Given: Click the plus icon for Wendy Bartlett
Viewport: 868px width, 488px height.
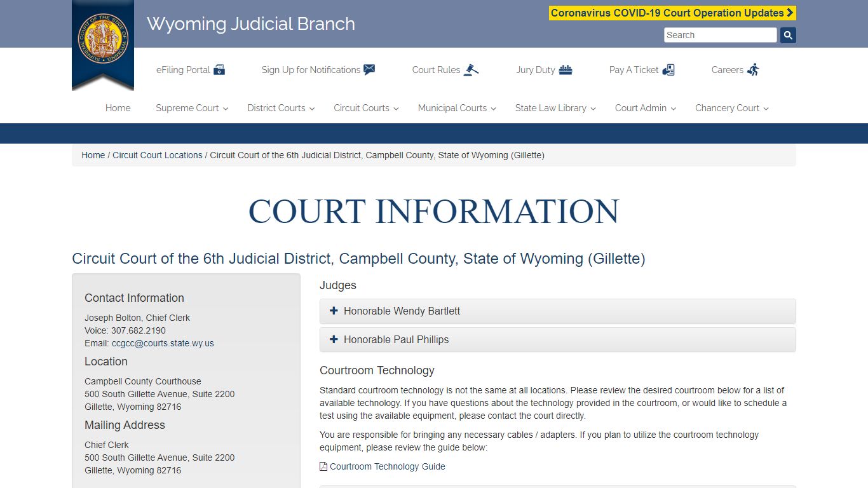Looking at the screenshot, I should point(334,311).
